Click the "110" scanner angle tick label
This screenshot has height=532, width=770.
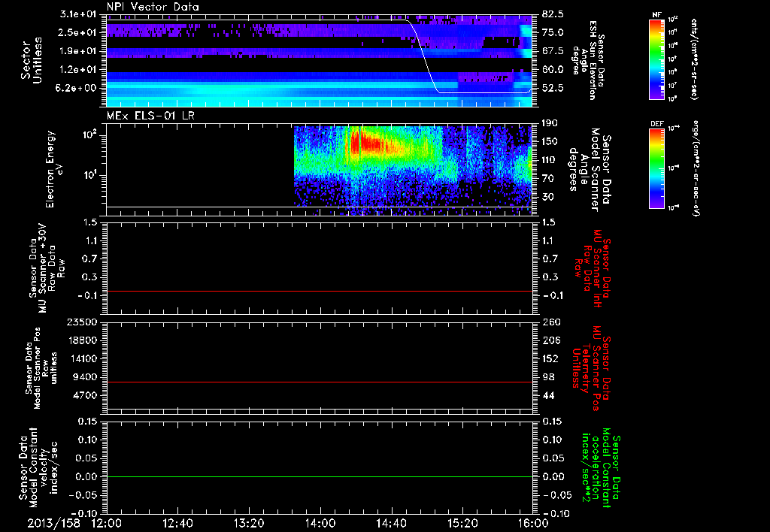click(550, 159)
